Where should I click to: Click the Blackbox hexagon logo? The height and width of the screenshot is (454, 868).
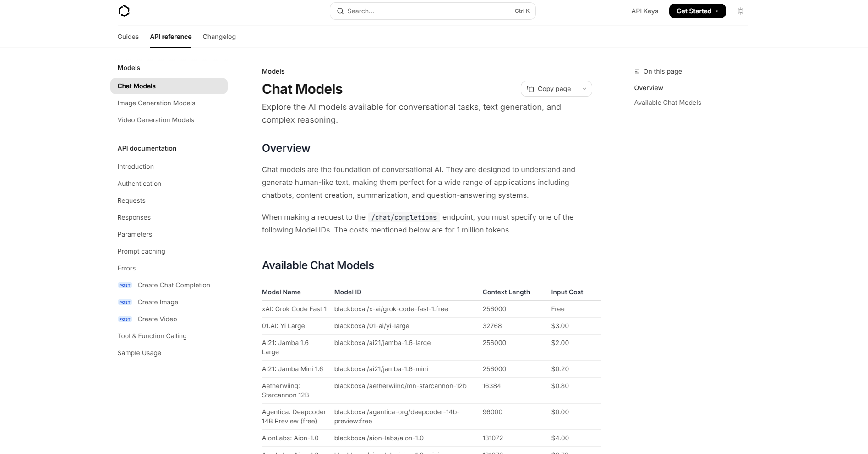click(x=124, y=11)
